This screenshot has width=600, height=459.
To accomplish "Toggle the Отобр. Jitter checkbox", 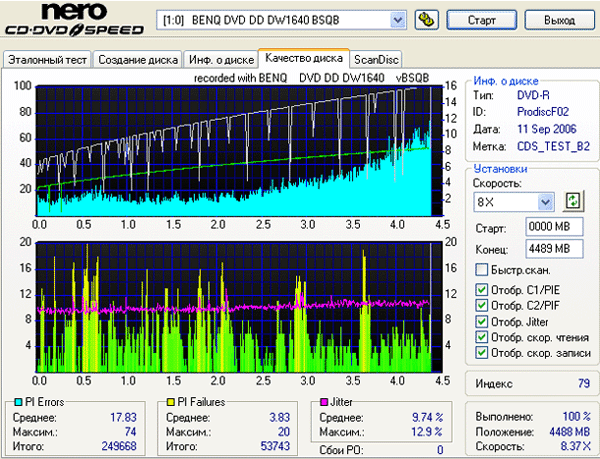I will [x=482, y=322].
